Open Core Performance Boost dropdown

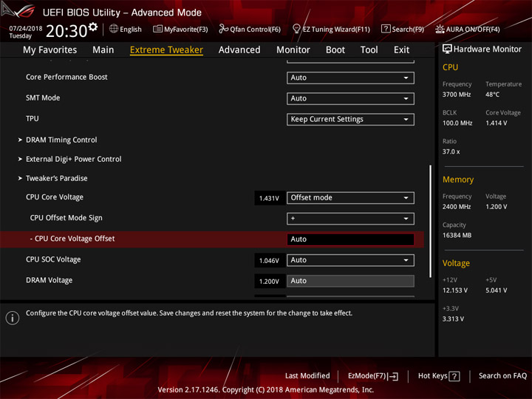pyautogui.click(x=350, y=78)
